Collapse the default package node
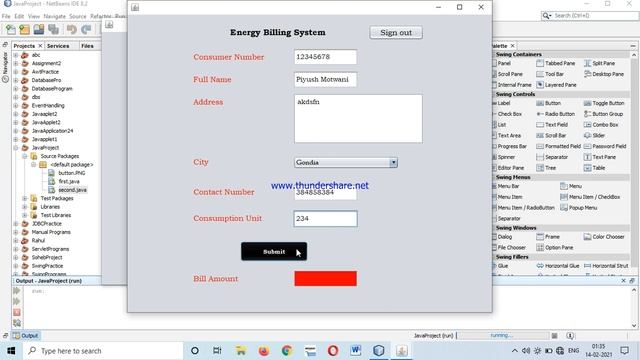Screen dimensions: 640x360 (x=33, y=165)
